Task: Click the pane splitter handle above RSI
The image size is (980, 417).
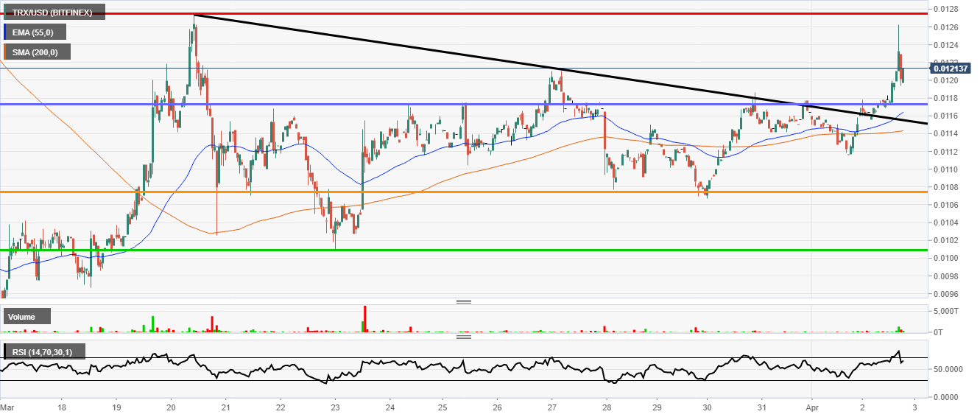Action: pos(464,337)
